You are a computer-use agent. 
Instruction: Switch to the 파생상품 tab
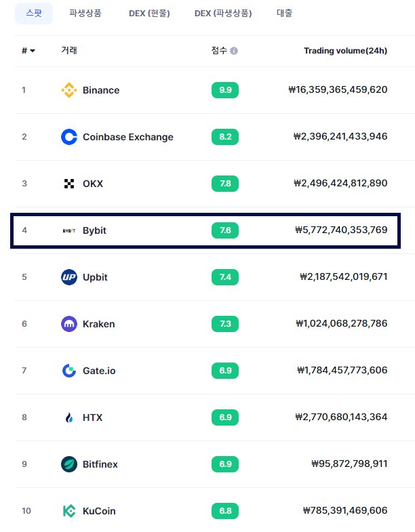[85, 14]
